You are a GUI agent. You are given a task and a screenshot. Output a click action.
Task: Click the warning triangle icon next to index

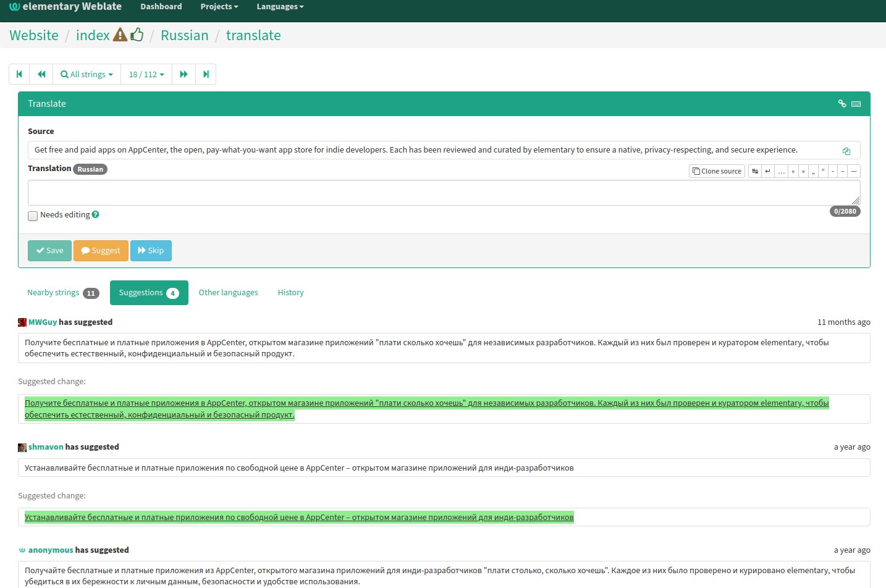coord(120,35)
